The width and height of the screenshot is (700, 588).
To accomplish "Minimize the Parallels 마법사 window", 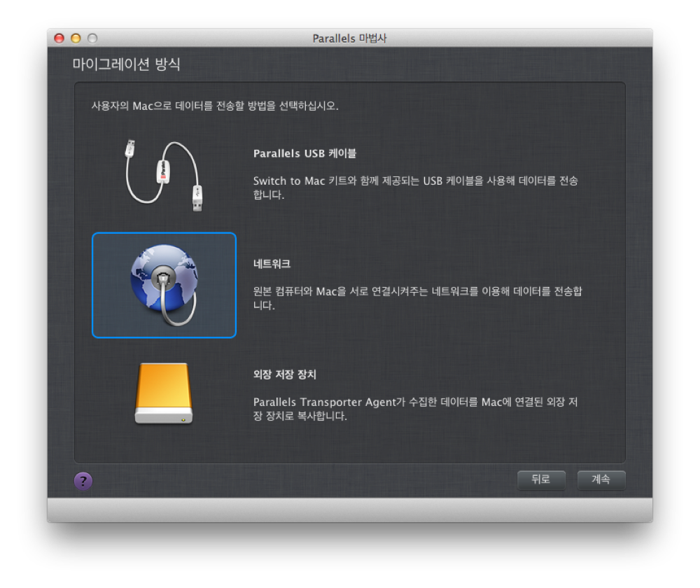I will [x=76, y=38].
